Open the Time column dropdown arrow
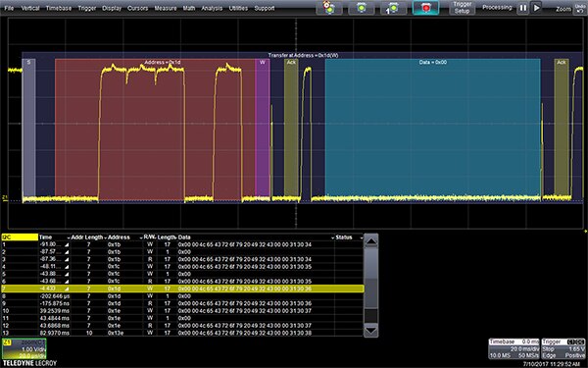This screenshot has width=588, height=368. tap(69, 237)
